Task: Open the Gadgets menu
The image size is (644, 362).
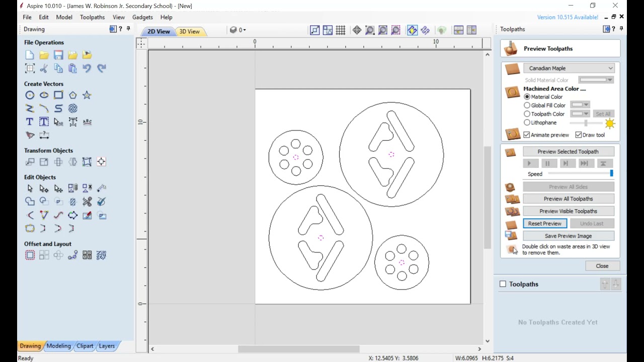Action: coord(142,17)
